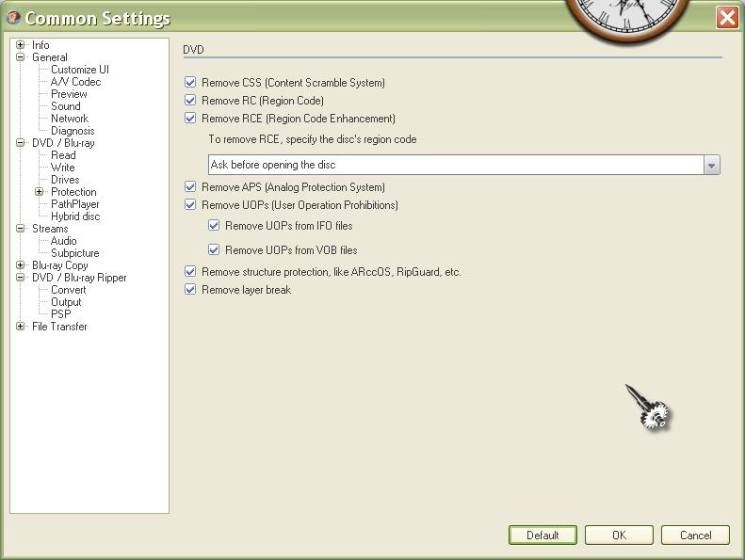Select PathPlayer in the tree
The width and height of the screenshot is (745, 560).
click(x=74, y=204)
